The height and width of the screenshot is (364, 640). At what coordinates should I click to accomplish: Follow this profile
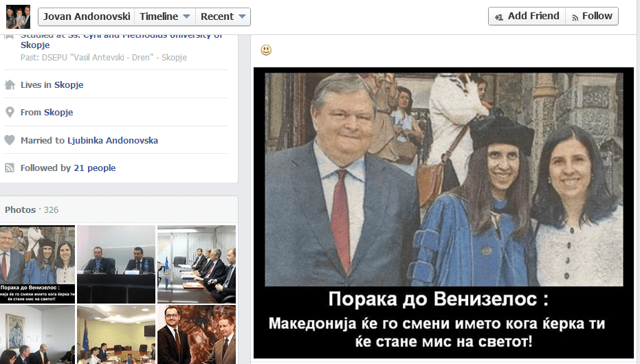click(592, 16)
